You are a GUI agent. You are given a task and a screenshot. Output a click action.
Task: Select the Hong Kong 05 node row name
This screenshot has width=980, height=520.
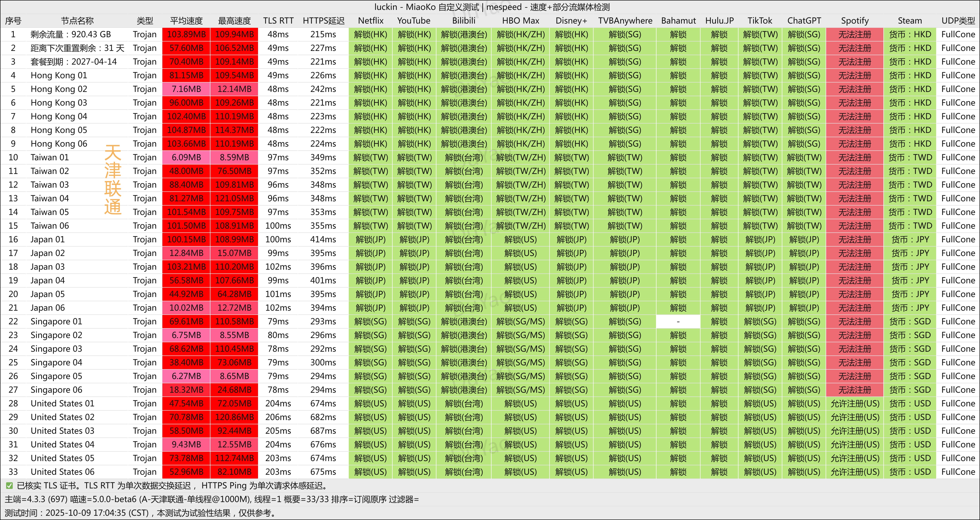[59, 130]
